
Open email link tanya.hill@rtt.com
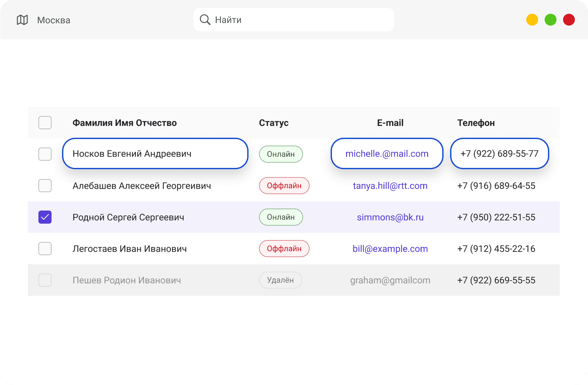point(390,186)
